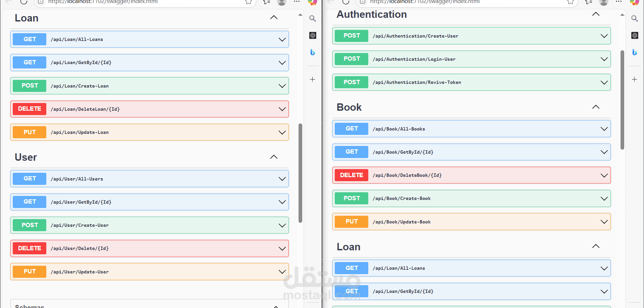
Task: Click the Loan heading in left window
Action: pos(26,18)
